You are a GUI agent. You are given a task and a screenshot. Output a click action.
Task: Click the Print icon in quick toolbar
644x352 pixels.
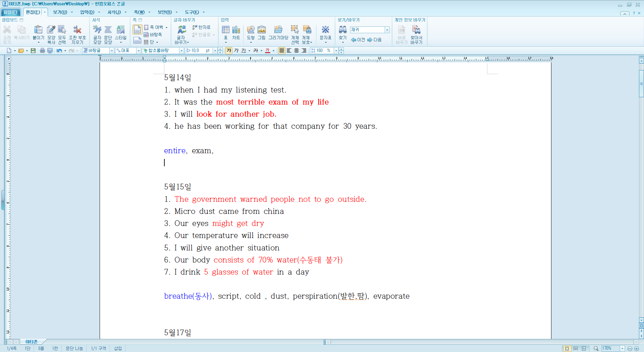coord(42,51)
